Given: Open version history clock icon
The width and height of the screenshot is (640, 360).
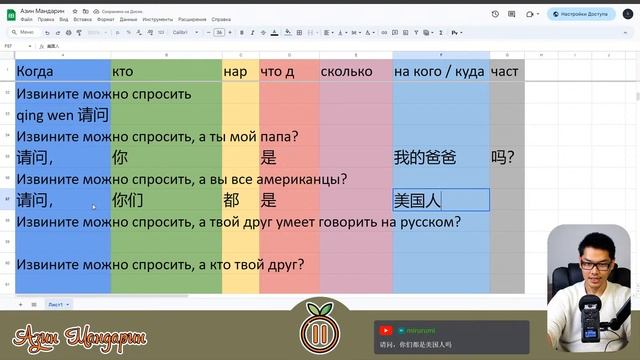Looking at the screenshot, I should pos(495,14).
